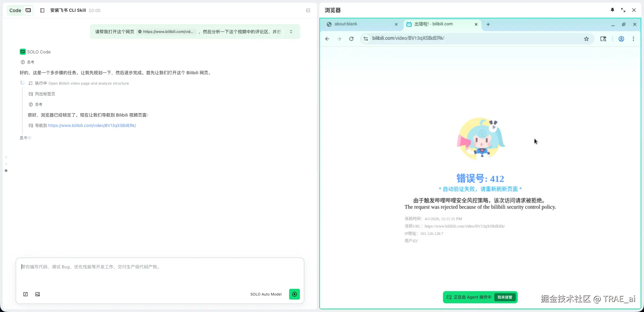The image size is (644, 312).
Task: Click 我来接管 to take over control
Action: coord(505,297)
